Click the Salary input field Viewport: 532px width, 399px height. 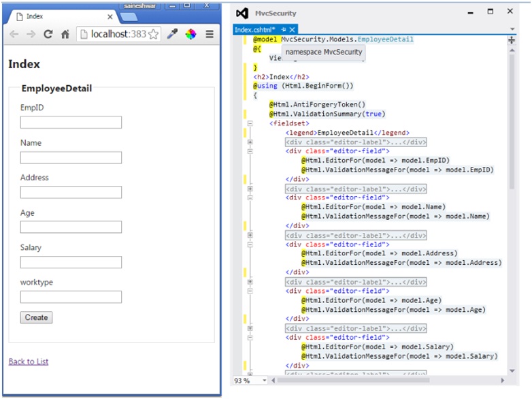[71, 262]
